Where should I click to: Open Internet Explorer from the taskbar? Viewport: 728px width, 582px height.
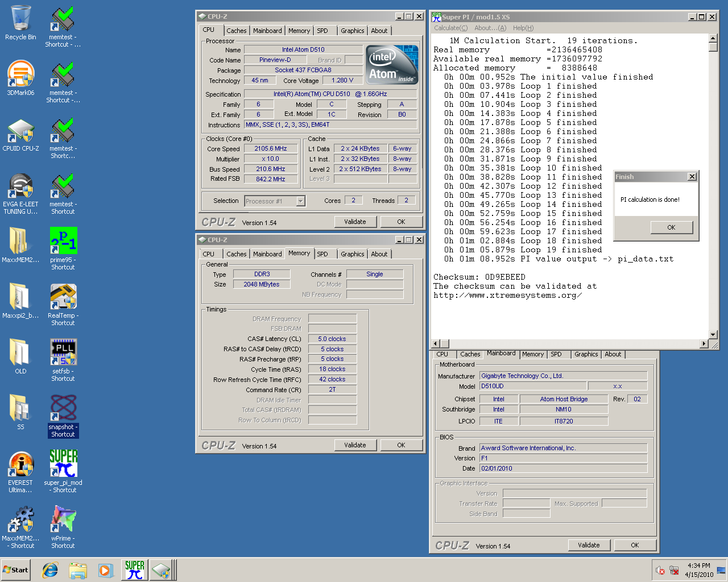(50, 570)
